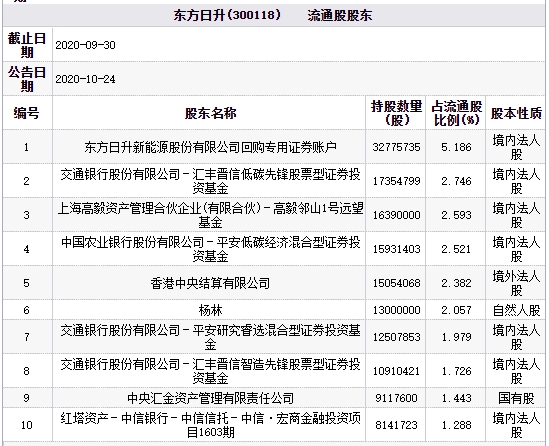Click the 境外法人股 cell
This screenshot has height=446, width=549.
[516, 283]
